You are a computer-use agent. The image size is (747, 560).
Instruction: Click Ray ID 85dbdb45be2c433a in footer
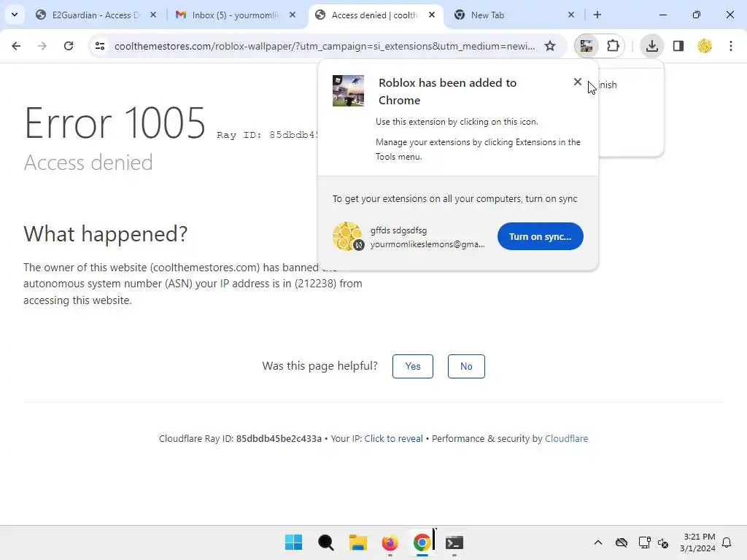pyautogui.click(x=279, y=438)
